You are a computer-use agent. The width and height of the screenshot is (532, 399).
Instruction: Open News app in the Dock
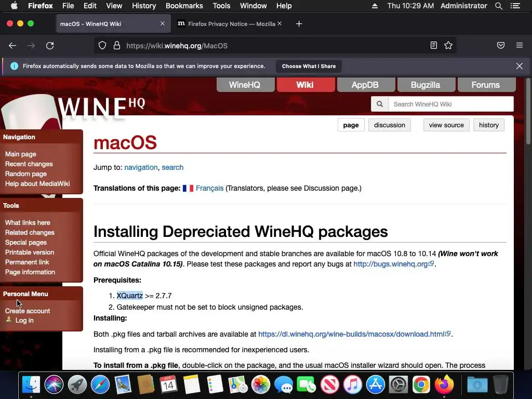[x=329, y=385]
